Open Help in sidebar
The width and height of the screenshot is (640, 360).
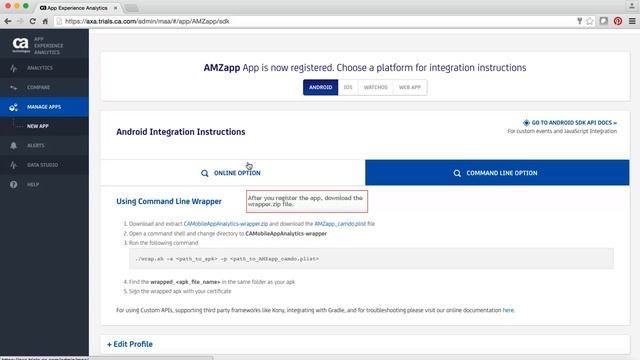[44, 184]
